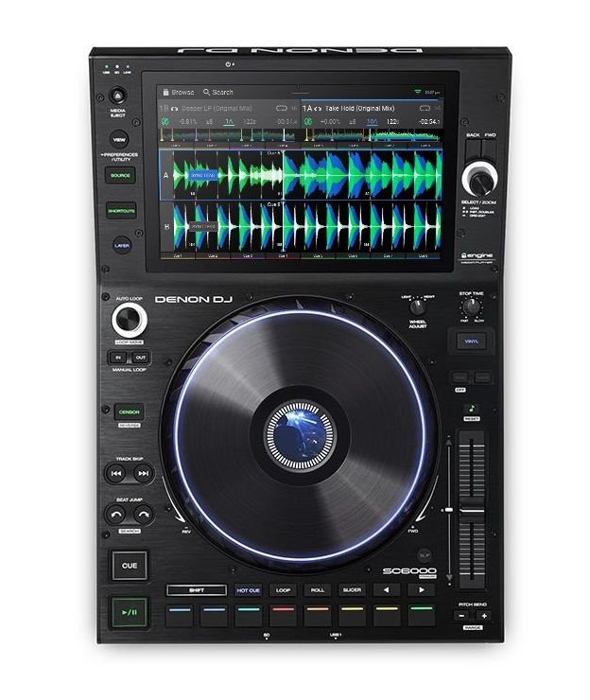Select the green SOURCE button
This screenshot has height=700, width=590.
pyautogui.click(x=120, y=175)
